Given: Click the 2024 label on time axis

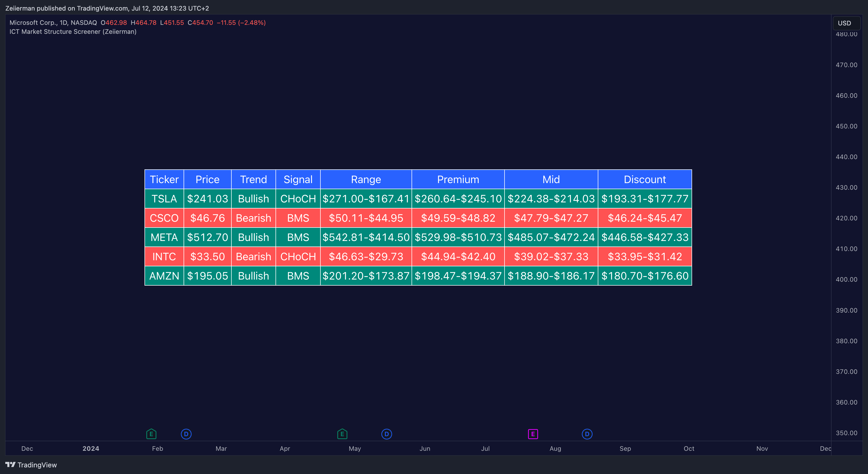Looking at the screenshot, I should (x=91, y=448).
